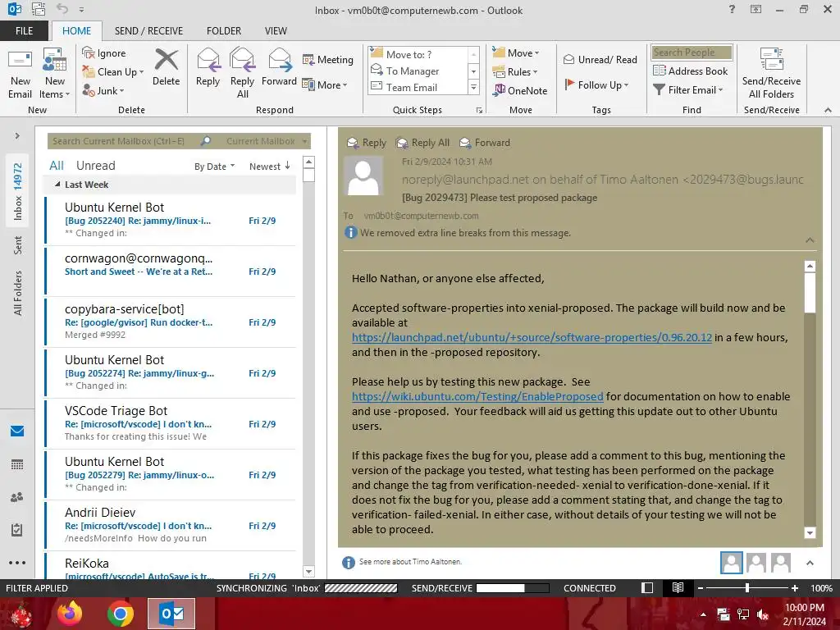Image resolution: width=840 pixels, height=630 pixels.
Task: Open the Rules dropdown
Action: click(515, 72)
